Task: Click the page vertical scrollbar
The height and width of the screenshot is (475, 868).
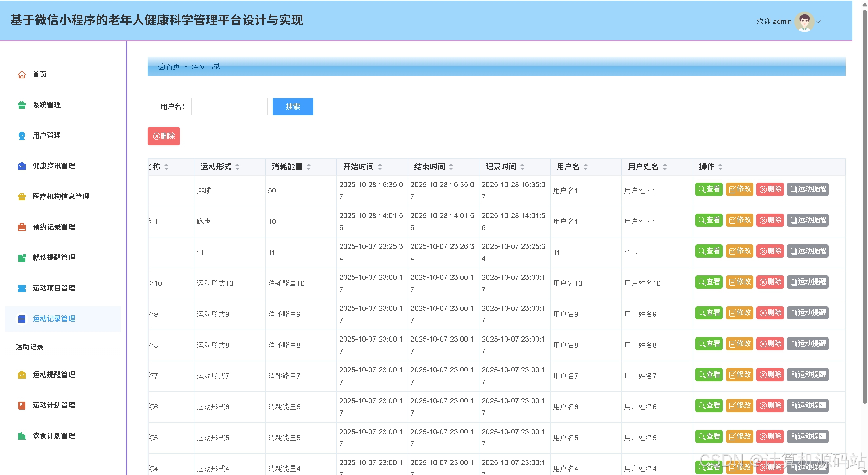Action: tap(865, 207)
